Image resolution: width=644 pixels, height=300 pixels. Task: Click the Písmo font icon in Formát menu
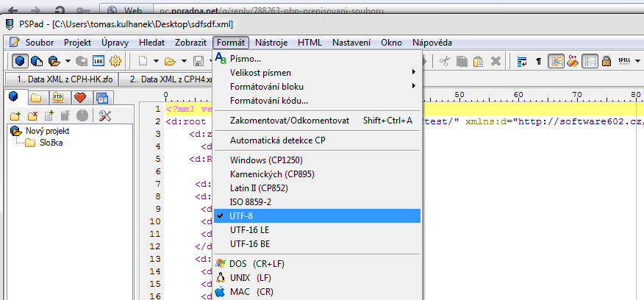pos(221,58)
